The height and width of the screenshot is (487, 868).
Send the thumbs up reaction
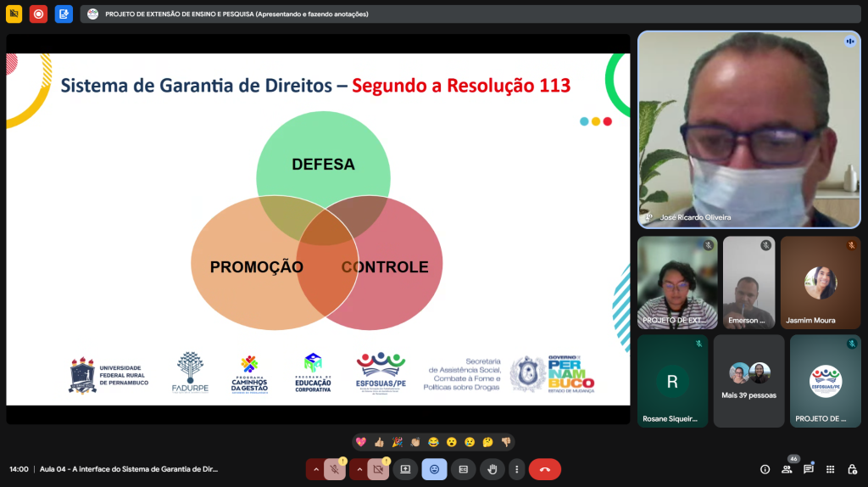pos(379,442)
